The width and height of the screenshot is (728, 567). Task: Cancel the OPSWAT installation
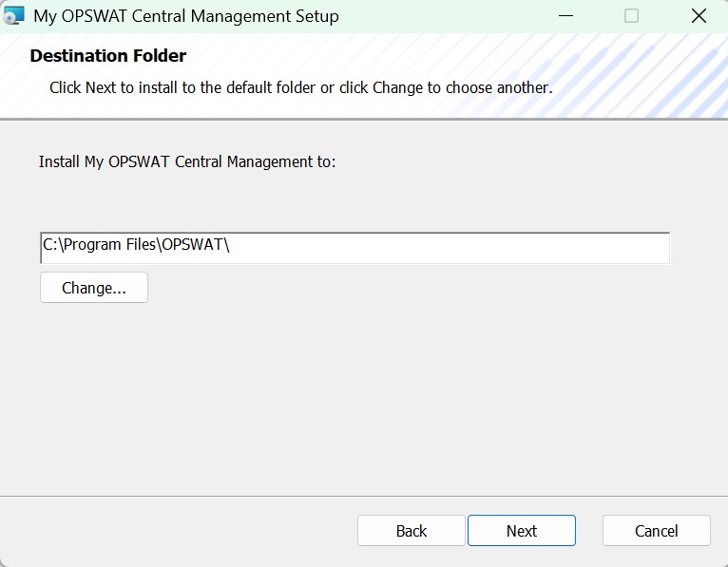click(x=656, y=530)
